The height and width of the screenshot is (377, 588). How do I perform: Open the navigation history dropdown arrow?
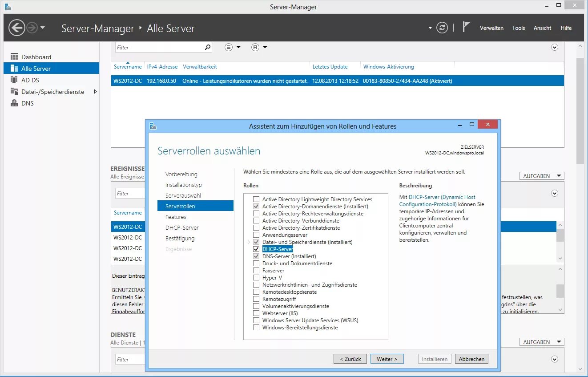43,28
